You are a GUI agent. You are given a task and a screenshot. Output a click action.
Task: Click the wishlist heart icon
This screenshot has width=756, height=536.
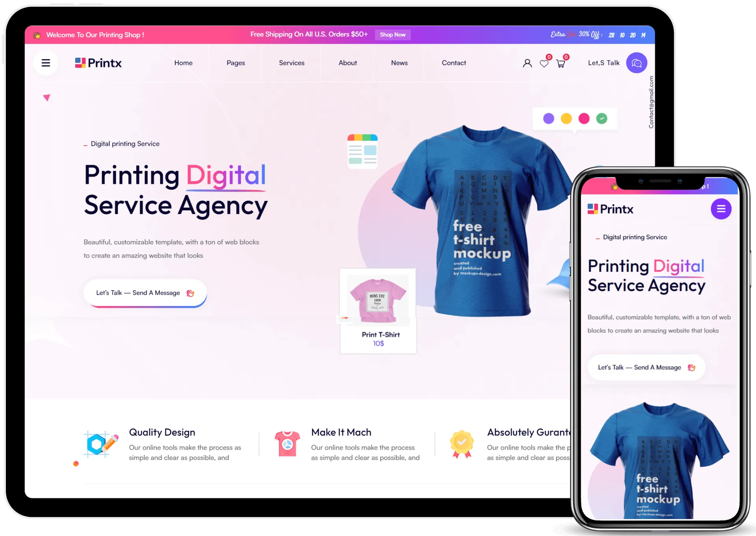click(544, 63)
